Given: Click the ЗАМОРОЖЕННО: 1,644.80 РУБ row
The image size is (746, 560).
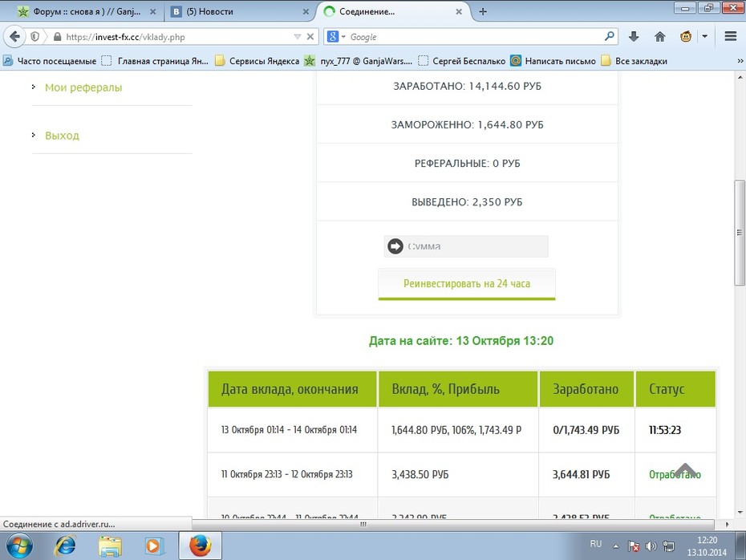Looking at the screenshot, I should tap(467, 124).
